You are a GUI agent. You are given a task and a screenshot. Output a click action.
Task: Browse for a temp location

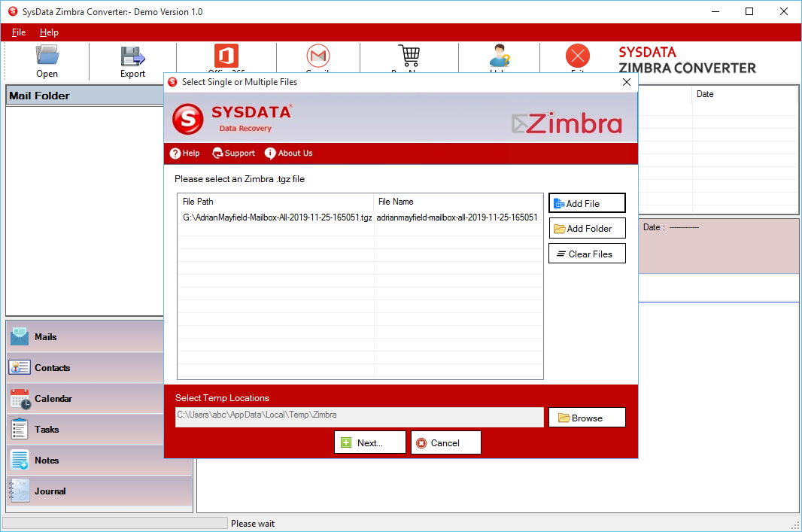tap(587, 418)
